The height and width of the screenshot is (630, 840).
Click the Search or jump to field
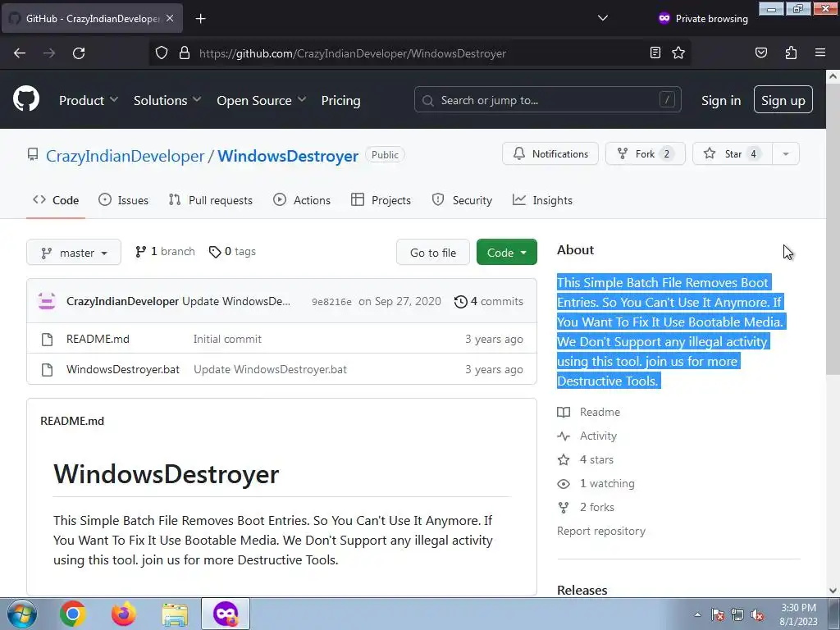coord(547,99)
